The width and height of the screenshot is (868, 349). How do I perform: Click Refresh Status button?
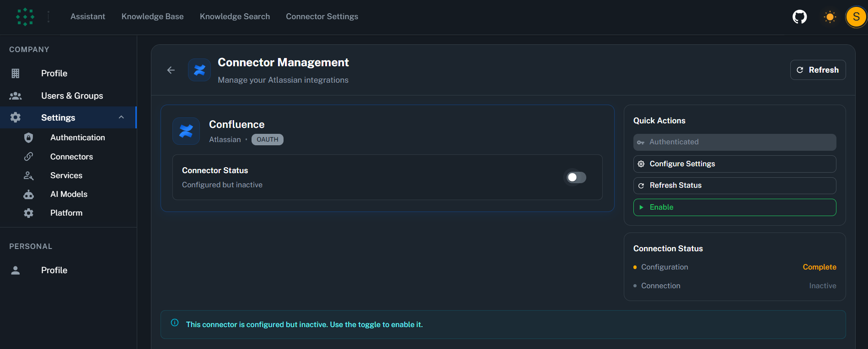[734, 185]
